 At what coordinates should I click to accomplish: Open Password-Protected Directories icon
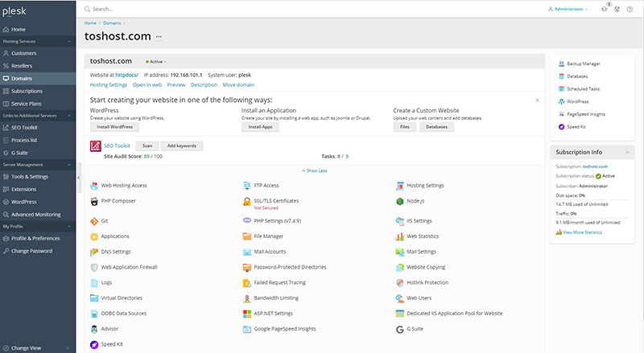coord(247,268)
